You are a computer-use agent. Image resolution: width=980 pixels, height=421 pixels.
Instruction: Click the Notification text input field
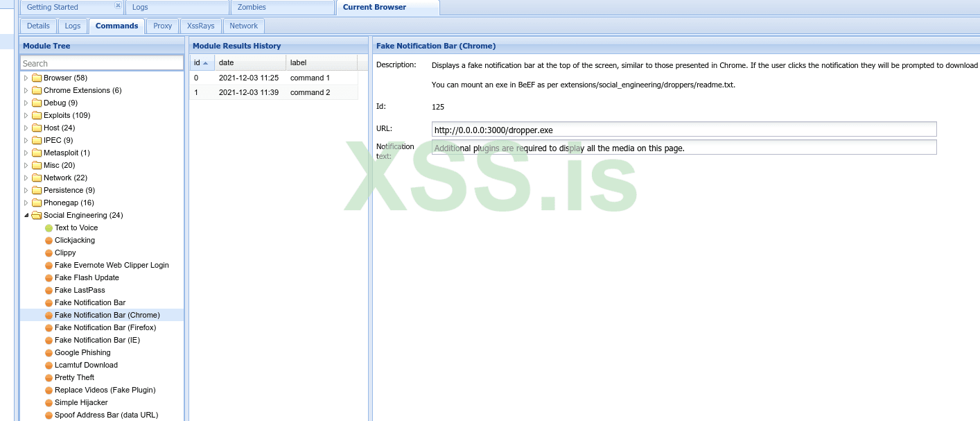coord(684,147)
